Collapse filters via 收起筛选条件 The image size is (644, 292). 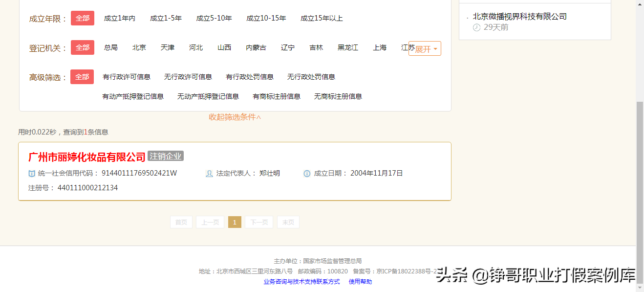pos(235,117)
